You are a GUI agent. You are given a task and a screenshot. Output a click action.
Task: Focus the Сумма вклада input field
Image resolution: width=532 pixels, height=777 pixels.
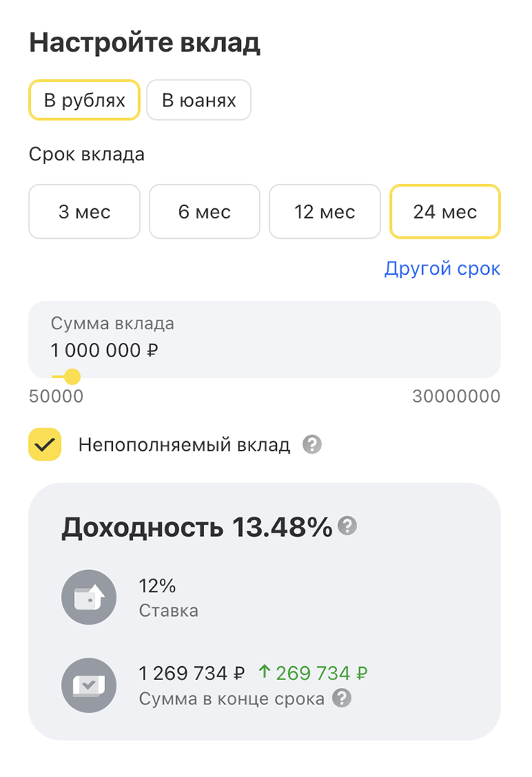[x=265, y=339]
